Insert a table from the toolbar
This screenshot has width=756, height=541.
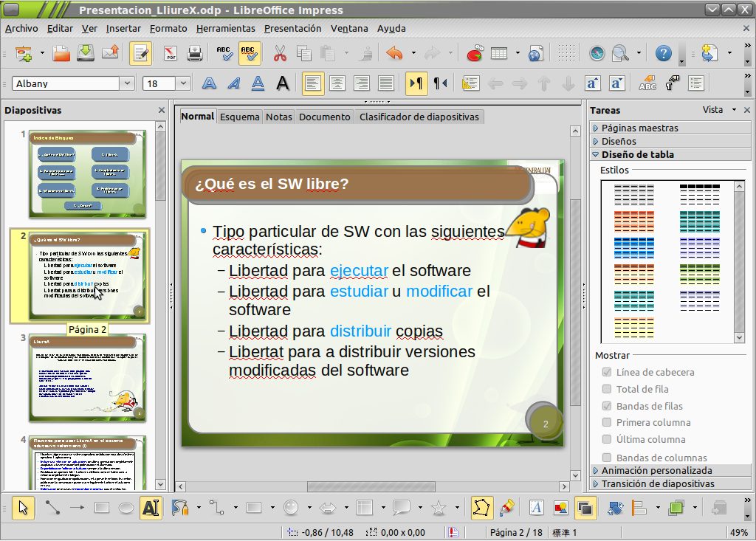tap(498, 53)
